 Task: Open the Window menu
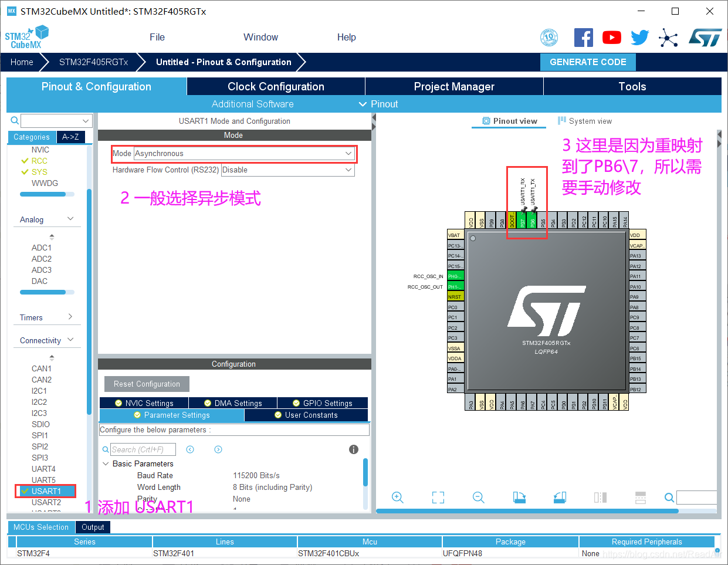260,37
